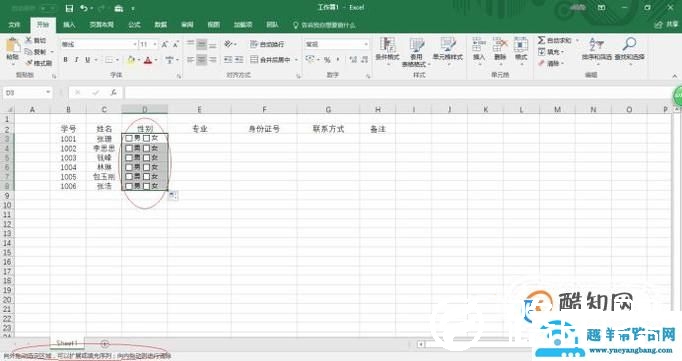Open the font size dropdown showing 11

(x=155, y=44)
